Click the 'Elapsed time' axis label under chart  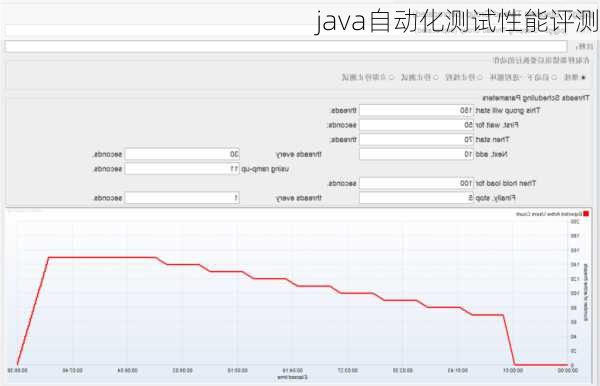click(x=293, y=377)
